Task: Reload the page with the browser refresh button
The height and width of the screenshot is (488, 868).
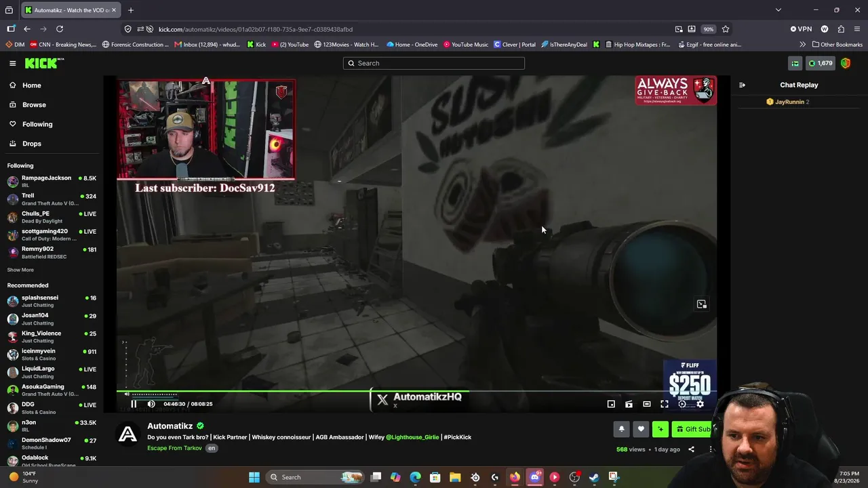Action: point(60,29)
